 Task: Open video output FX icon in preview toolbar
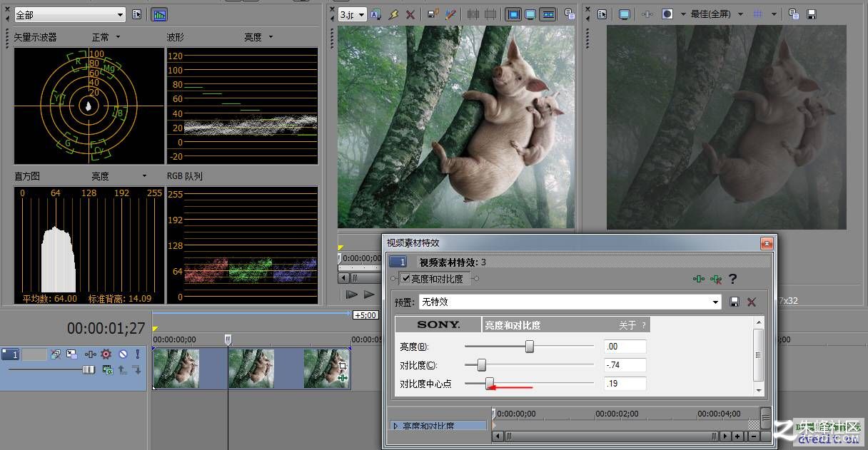[x=647, y=14]
